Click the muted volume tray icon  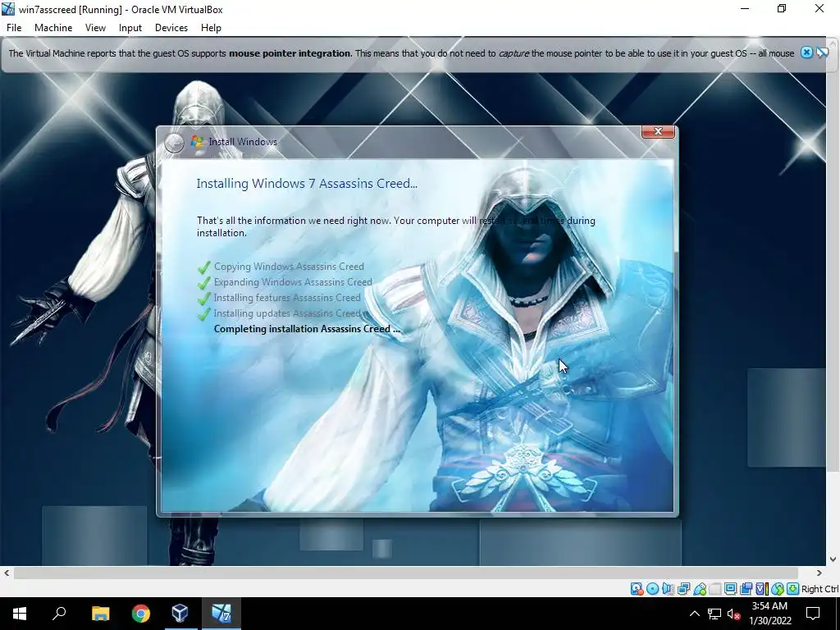[734, 614]
